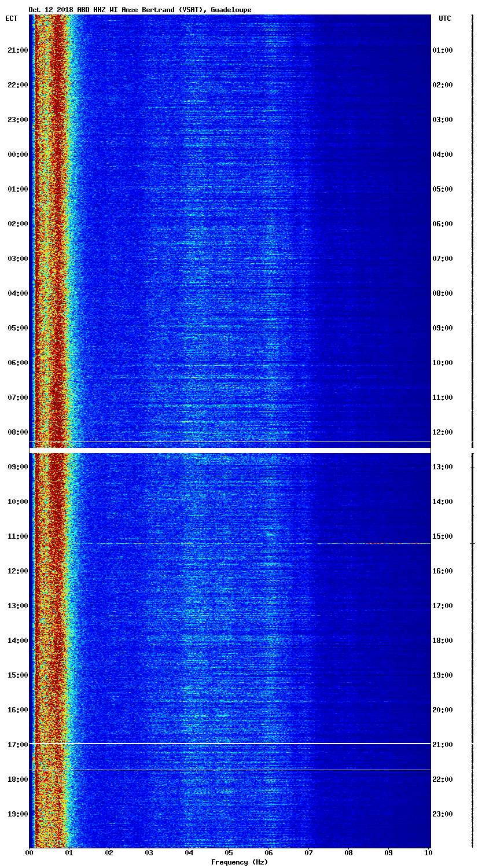This screenshot has width=493, height=868.
Task: Select the 06:00 label on the ECT axis
Action: click(x=17, y=363)
